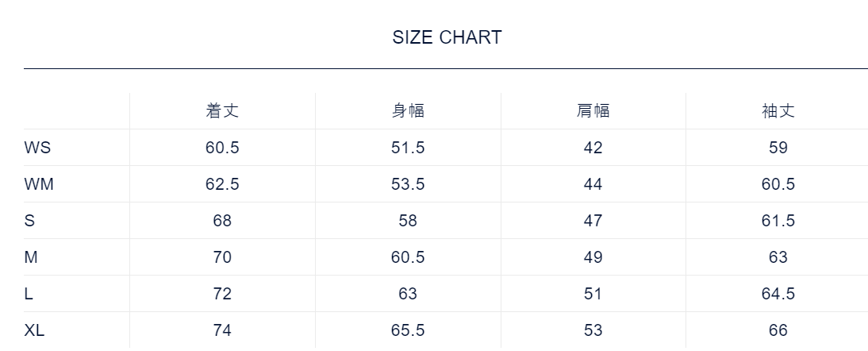Viewport: 868px width, 351px height.
Task: Select the 身幅 column header
Action: coord(408,111)
